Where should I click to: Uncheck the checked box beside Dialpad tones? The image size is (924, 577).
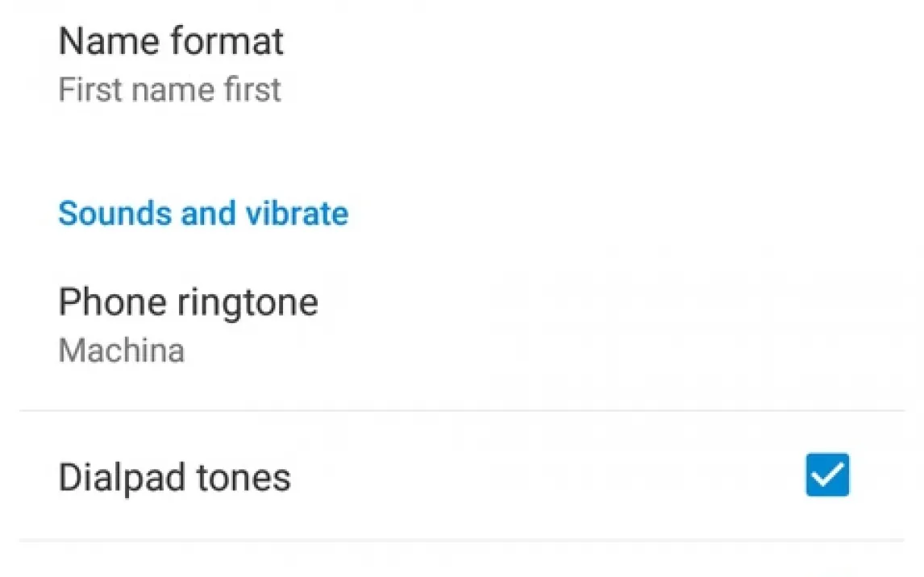[827, 475]
